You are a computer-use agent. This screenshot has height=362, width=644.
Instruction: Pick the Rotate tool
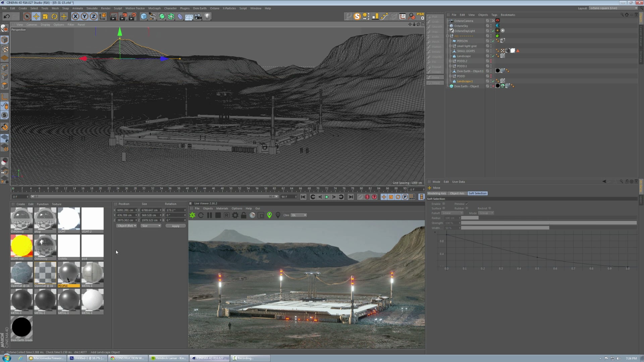(54, 16)
